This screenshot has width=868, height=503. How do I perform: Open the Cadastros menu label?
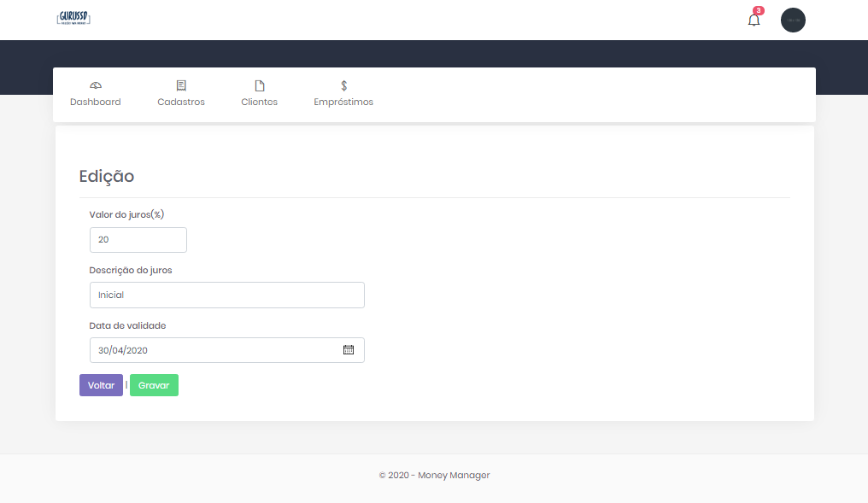[x=181, y=102]
